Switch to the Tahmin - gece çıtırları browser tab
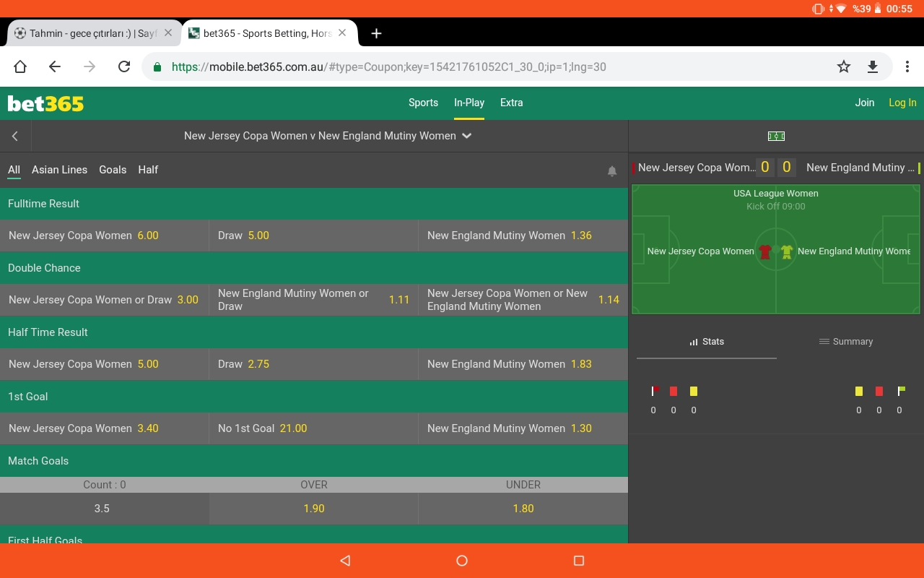 coord(94,33)
